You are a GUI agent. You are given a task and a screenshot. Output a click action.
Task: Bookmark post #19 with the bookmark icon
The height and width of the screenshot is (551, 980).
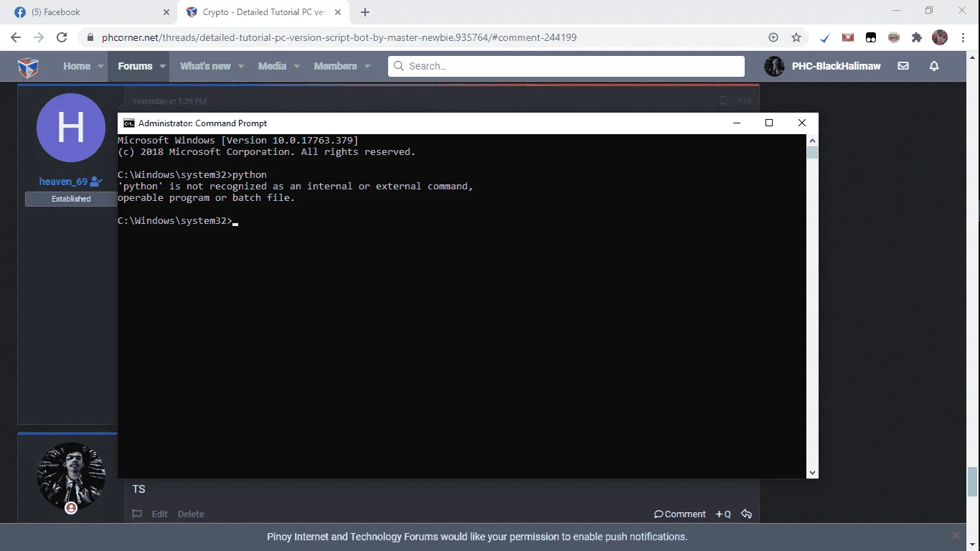tap(723, 101)
